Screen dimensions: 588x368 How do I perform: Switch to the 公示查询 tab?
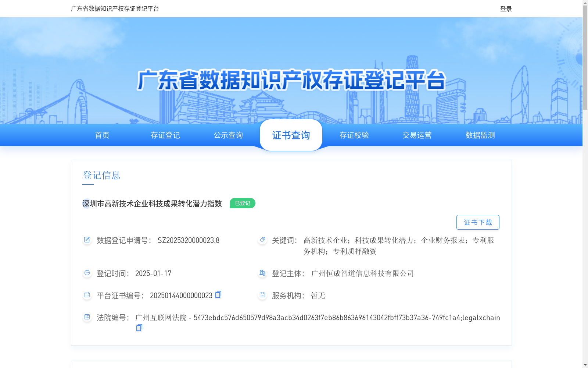coord(228,135)
